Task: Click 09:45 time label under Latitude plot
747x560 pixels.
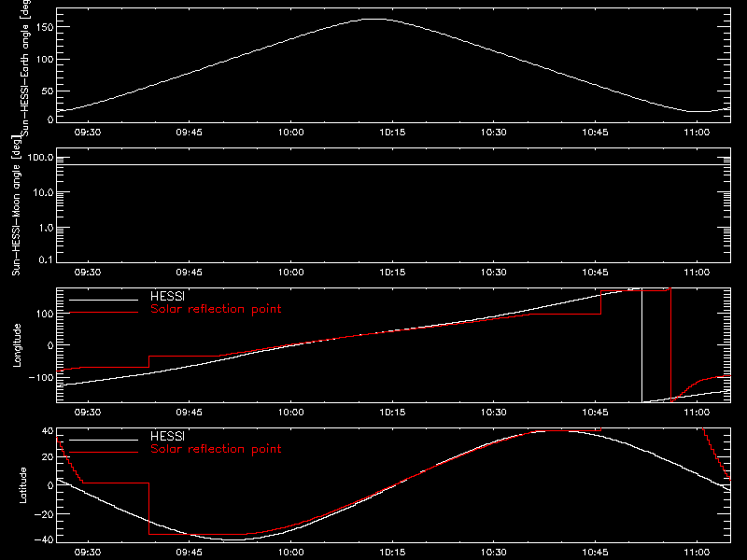Action: click(x=190, y=553)
